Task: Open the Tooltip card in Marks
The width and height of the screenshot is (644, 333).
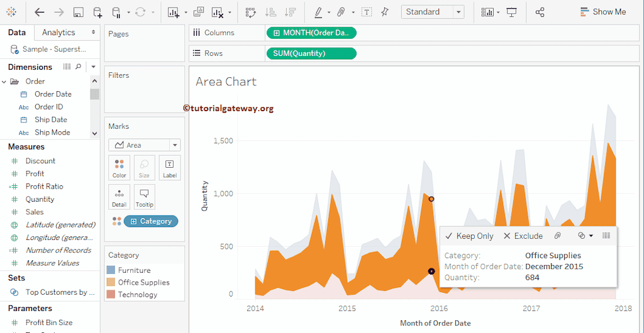Action: point(144,197)
